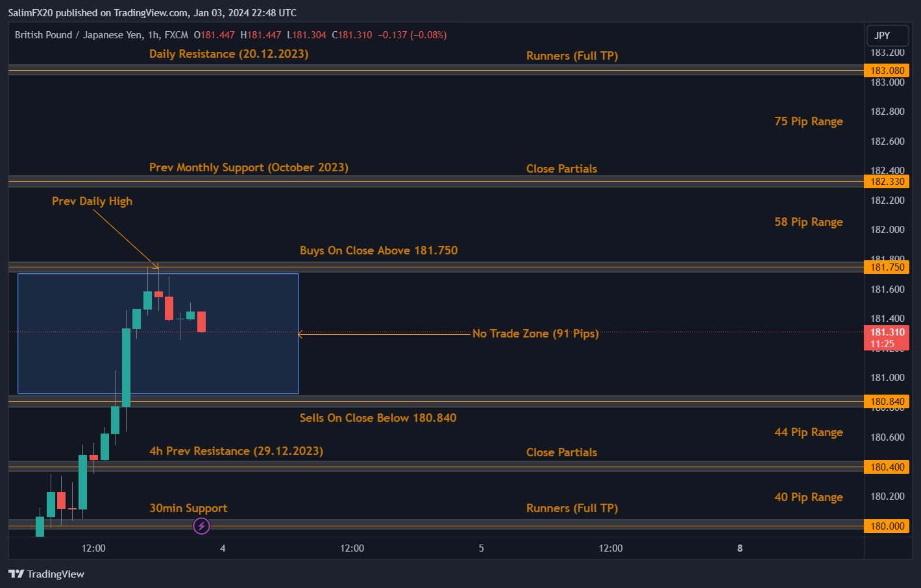Click the '5' date on time axis
This screenshot has height=588, width=921.
pos(481,548)
